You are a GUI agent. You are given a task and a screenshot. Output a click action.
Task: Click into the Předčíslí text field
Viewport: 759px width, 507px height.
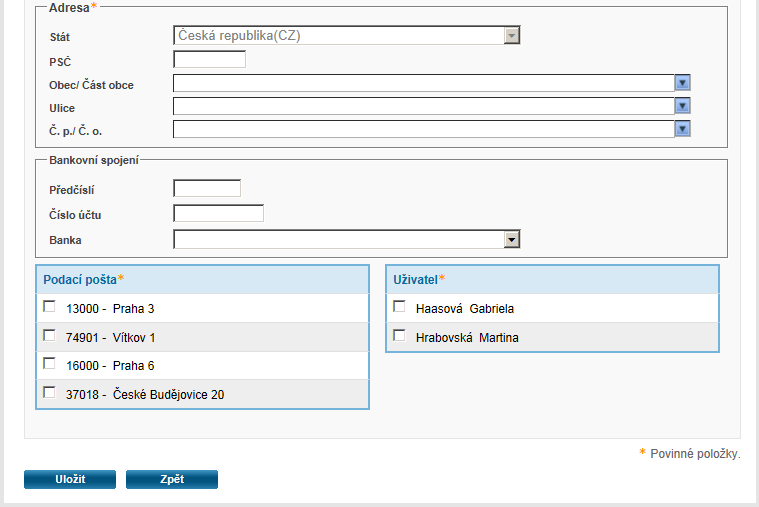point(207,188)
